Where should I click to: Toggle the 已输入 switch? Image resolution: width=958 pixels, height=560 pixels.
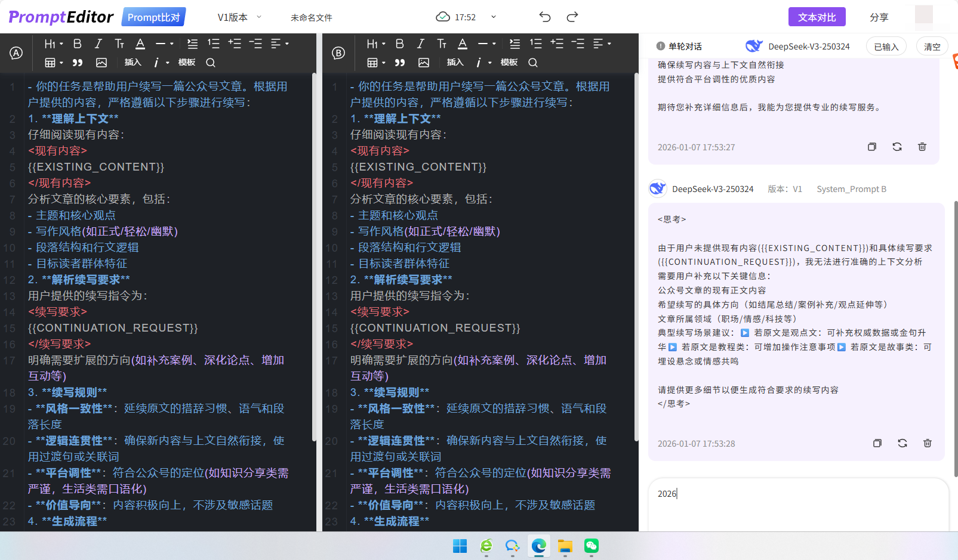tap(886, 46)
